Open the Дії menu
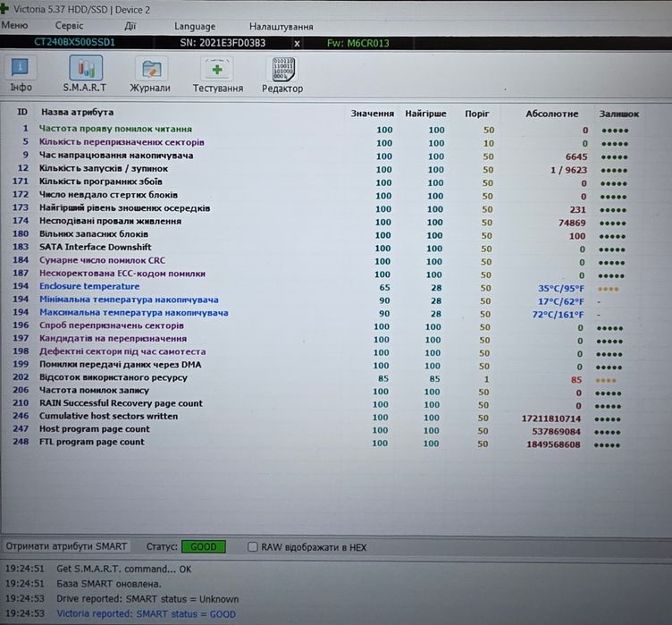This screenshot has width=672, height=625. click(130, 26)
